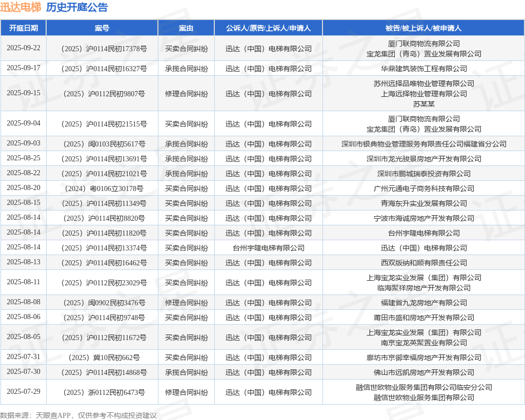The image size is (525, 420).
Task: Click defendant 上海远择物业管理有限公司
Action: pos(424,94)
